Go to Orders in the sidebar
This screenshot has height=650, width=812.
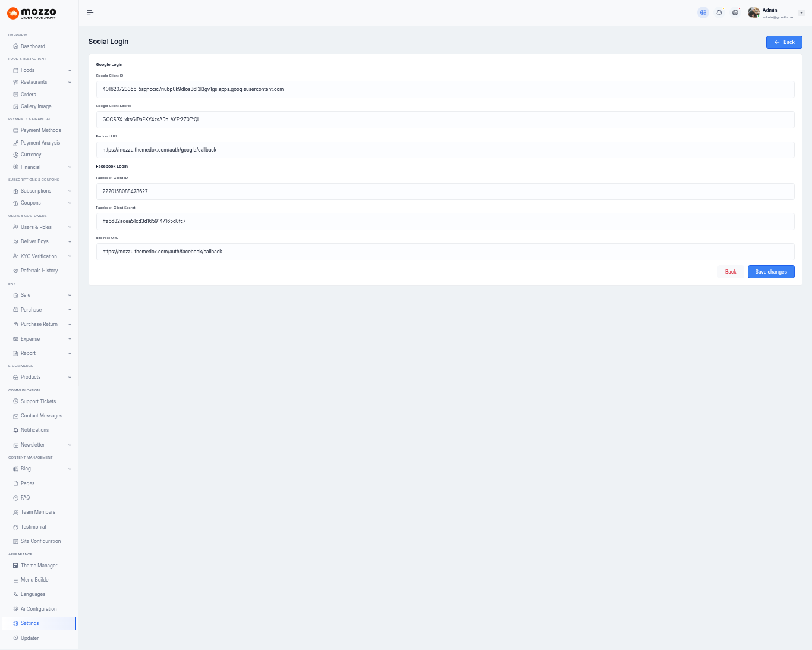tap(28, 95)
